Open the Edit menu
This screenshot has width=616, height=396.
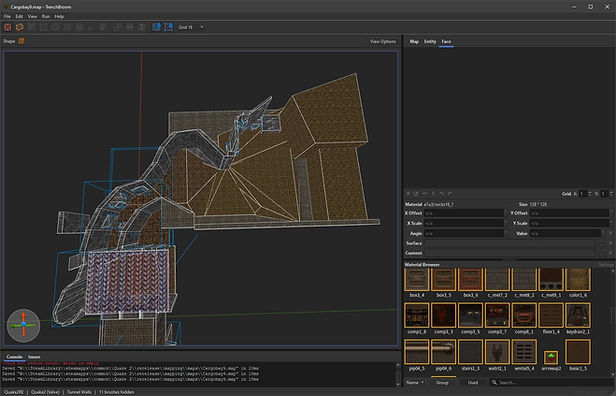(19, 16)
